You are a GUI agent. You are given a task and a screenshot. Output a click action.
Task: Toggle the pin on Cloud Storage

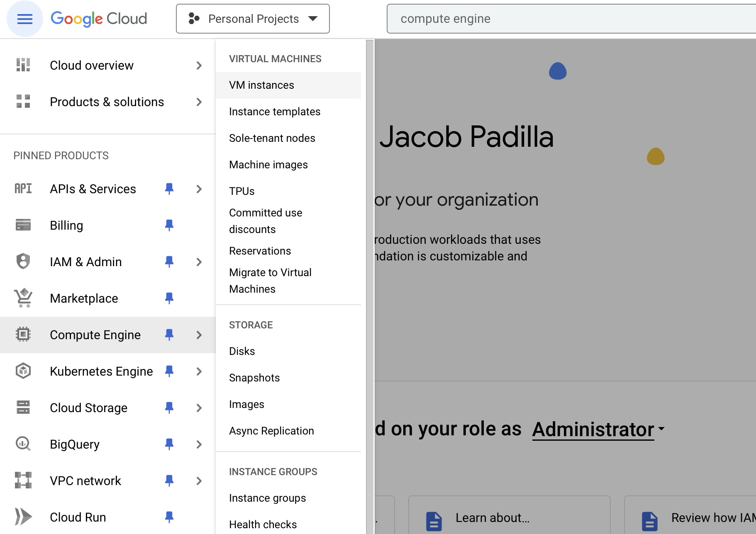click(x=169, y=408)
